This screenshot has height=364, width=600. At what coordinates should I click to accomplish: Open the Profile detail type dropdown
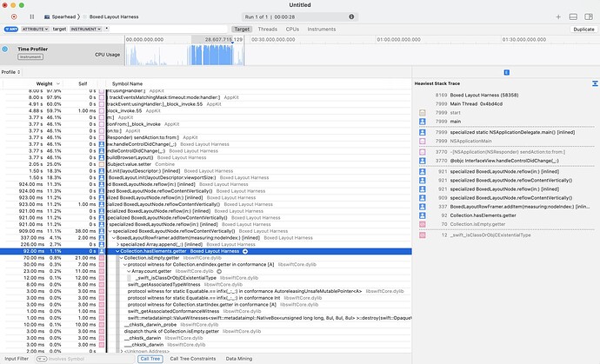pos(10,72)
